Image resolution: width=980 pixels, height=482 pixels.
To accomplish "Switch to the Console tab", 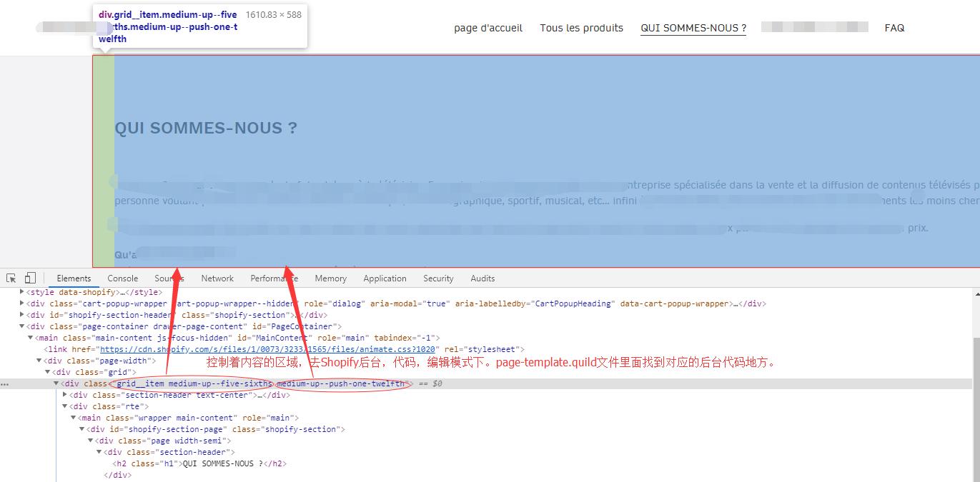I will 122,278.
